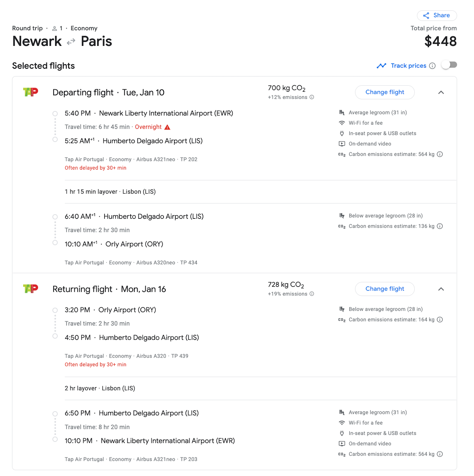Change the departing flight
Screen dimensions: 474x476
click(385, 92)
